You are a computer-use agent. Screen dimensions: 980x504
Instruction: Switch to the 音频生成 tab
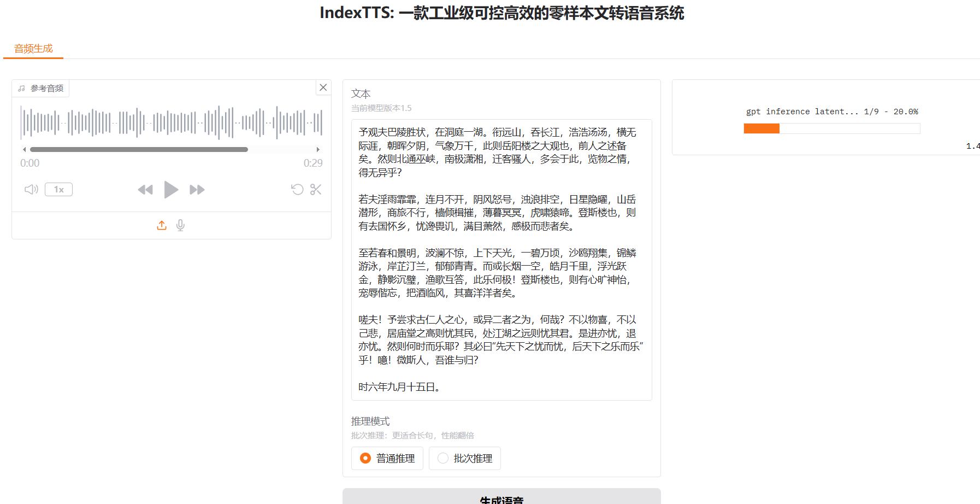point(33,49)
